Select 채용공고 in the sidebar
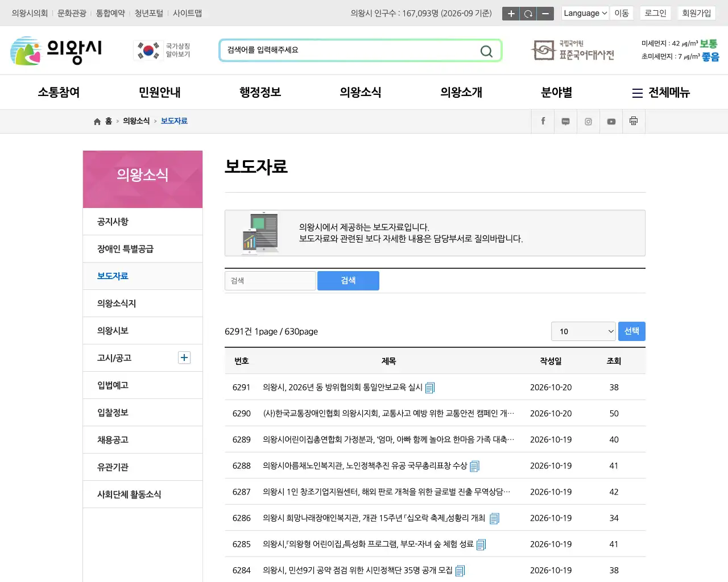 tap(143, 440)
